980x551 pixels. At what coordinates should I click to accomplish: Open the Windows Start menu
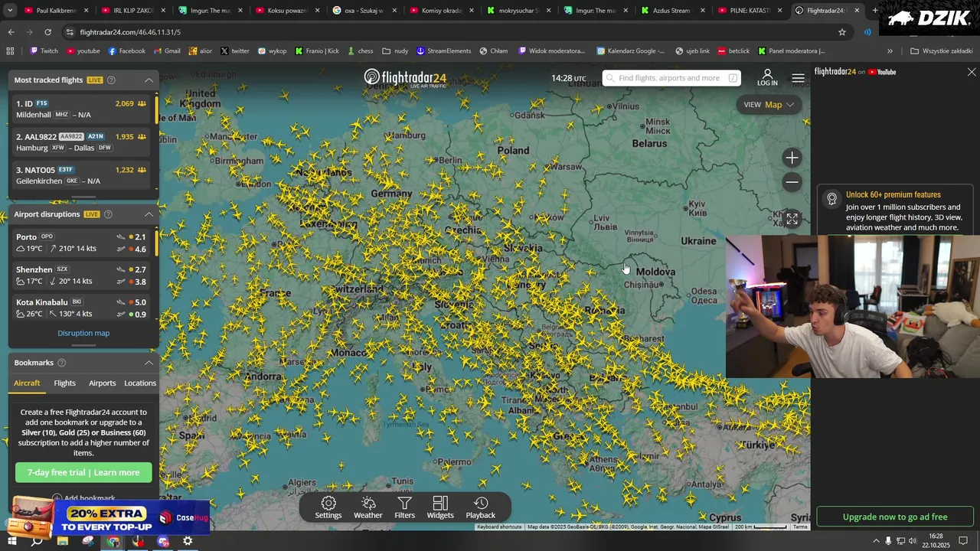pos(11,541)
